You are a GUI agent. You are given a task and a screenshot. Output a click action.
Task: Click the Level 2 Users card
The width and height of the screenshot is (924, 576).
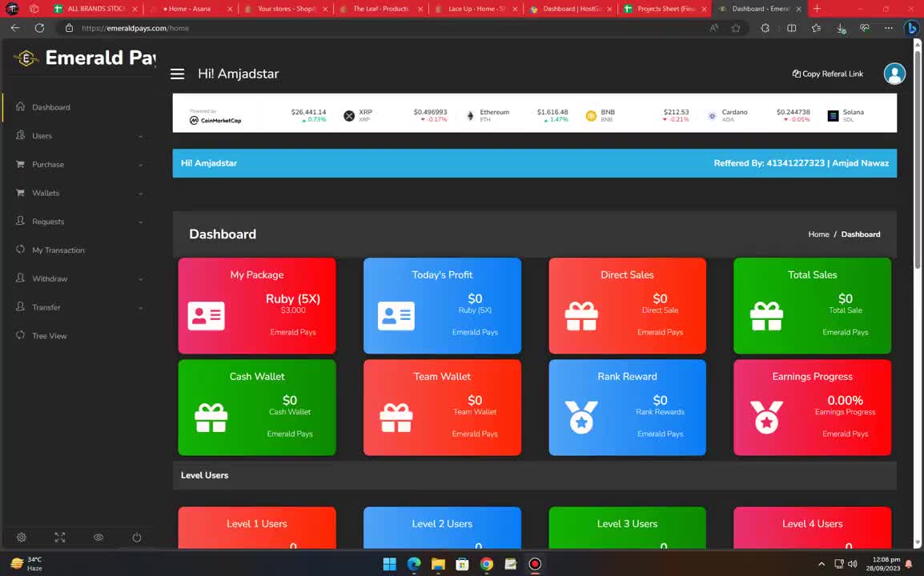pos(442,528)
